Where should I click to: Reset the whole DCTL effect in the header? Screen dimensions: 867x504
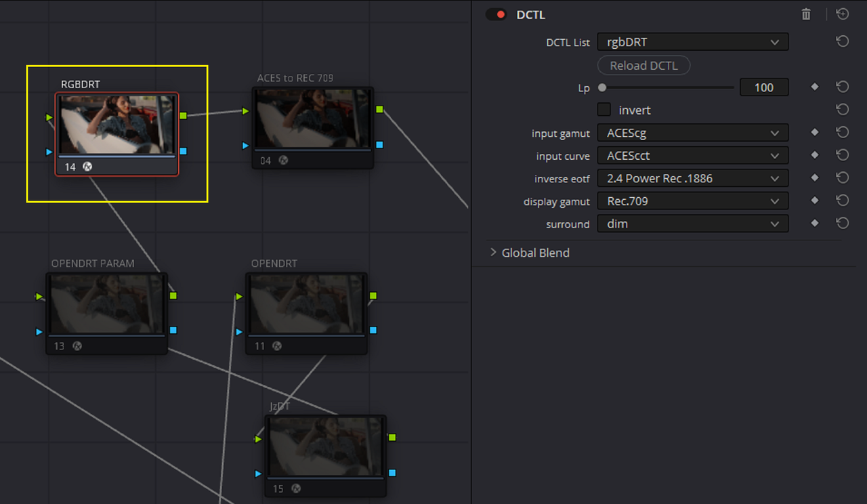tap(843, 14)
